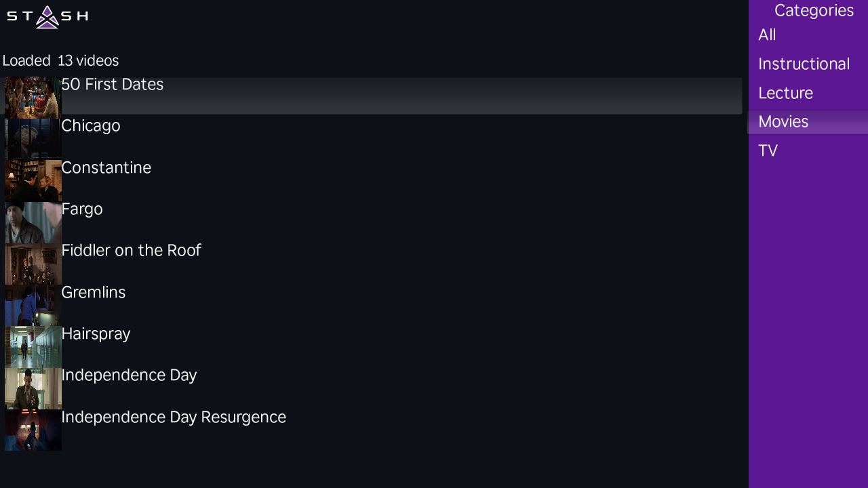Click the Independence Day Resurgence thumbnail
The height and width of the screenshot is (488, 868).
click(x=33, y=430)
